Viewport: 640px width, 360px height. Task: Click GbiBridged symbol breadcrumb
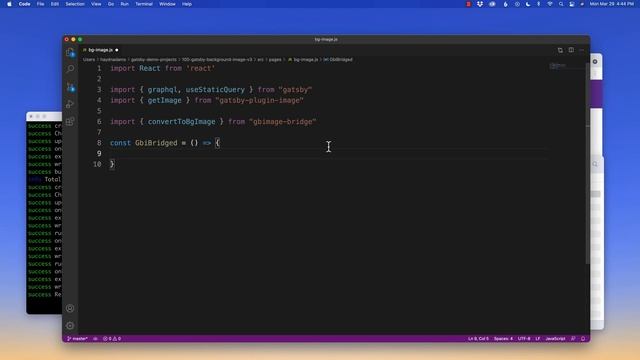(338, 60)
